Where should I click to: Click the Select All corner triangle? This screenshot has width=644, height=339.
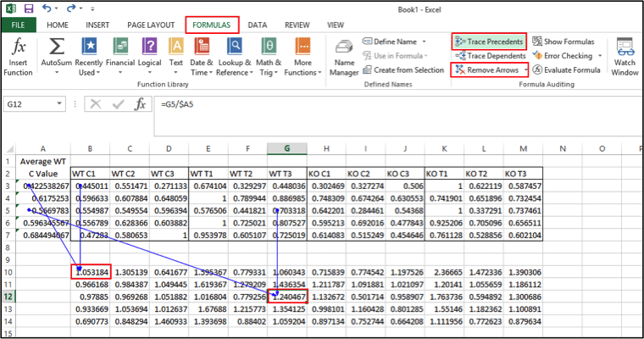[x=9, y=149]
